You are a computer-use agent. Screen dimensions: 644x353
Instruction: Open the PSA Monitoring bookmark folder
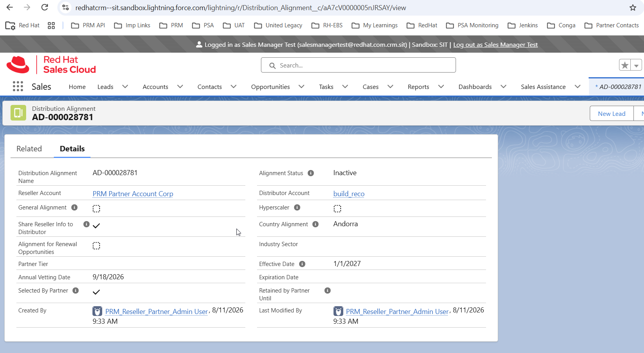[x=472, y=25]
